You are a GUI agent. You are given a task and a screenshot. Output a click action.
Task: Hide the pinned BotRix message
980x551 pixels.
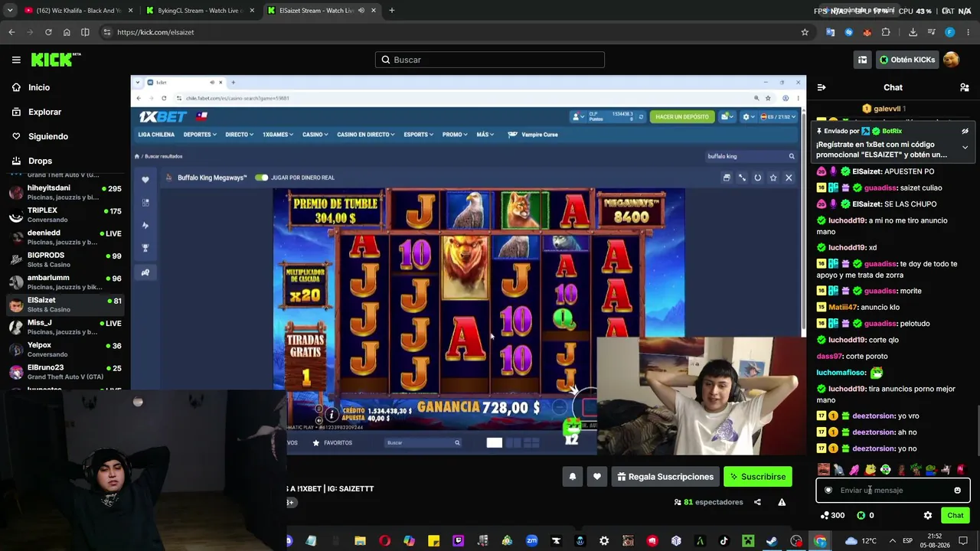965,131
